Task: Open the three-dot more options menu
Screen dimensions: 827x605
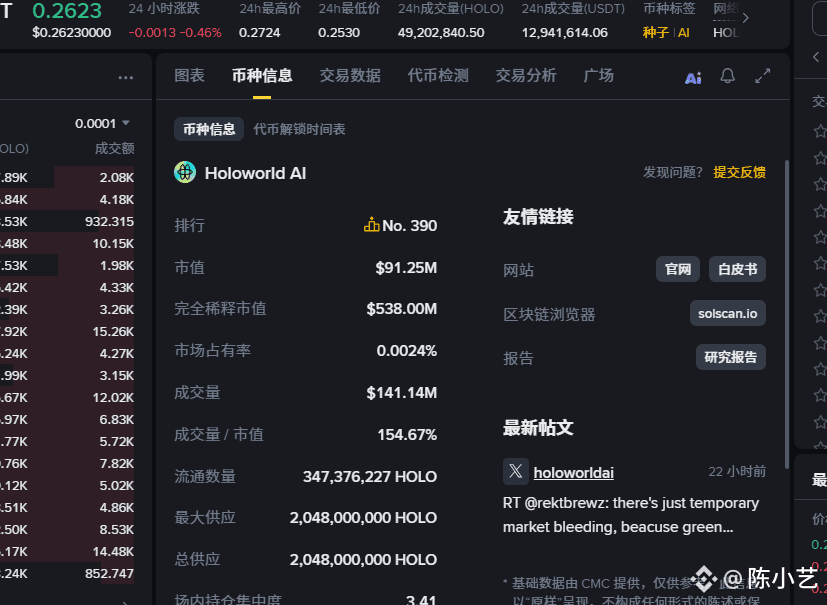Action: 126,78
